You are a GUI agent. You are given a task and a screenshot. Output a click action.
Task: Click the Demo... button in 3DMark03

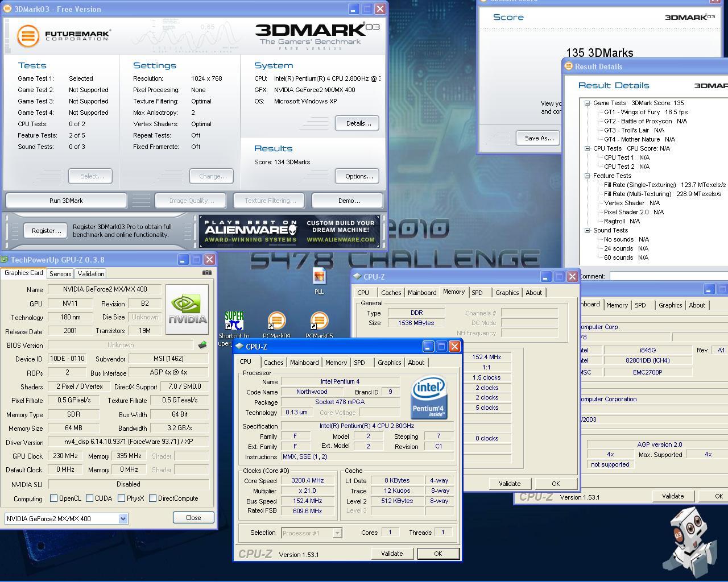(x=349, y=201)
